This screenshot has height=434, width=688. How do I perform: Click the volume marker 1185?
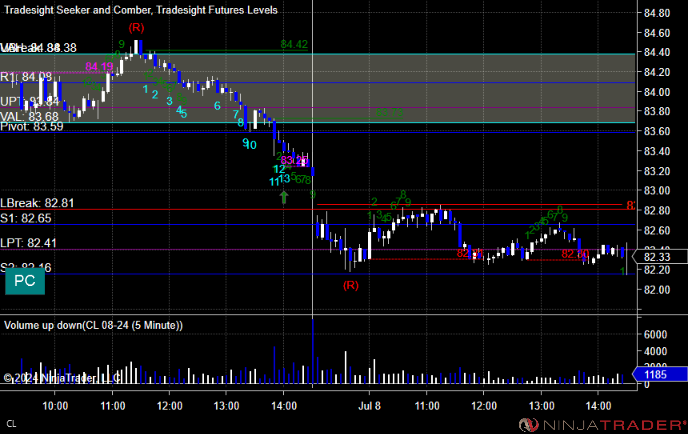(659, 374)
